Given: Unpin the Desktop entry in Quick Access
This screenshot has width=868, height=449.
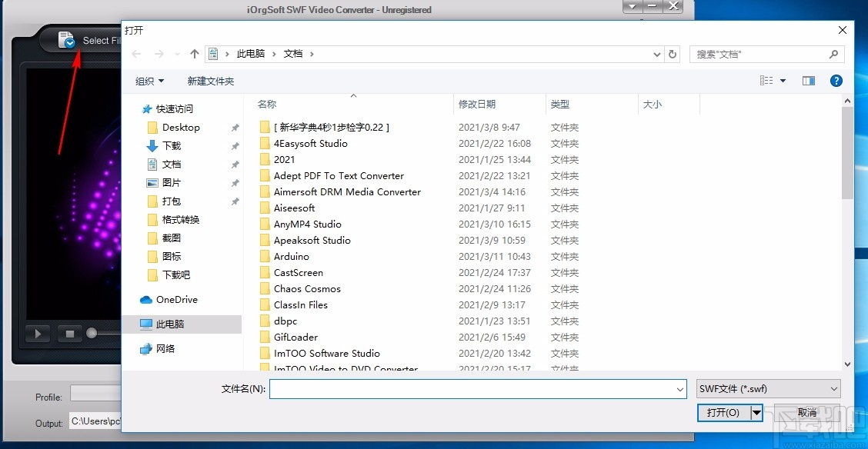Looking at the screenshot, I should click(x=235, y=128).
